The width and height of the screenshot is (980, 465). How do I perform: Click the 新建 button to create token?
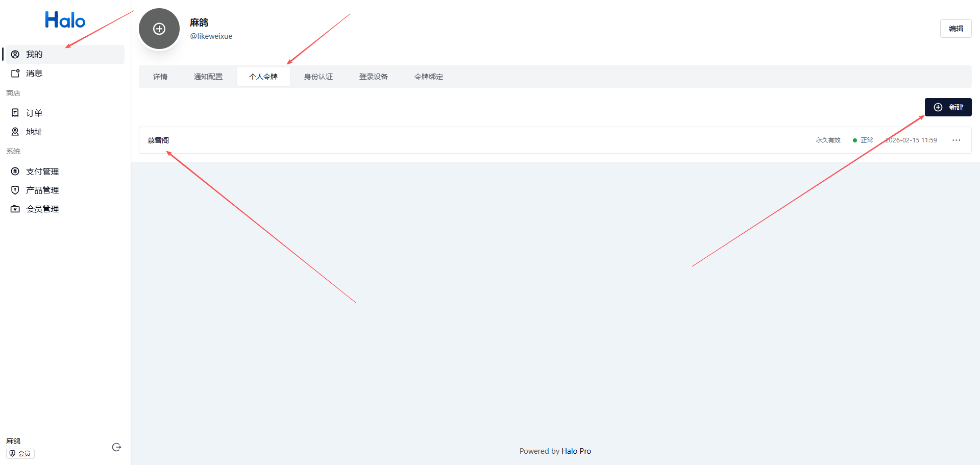click(x=948, y=107)
